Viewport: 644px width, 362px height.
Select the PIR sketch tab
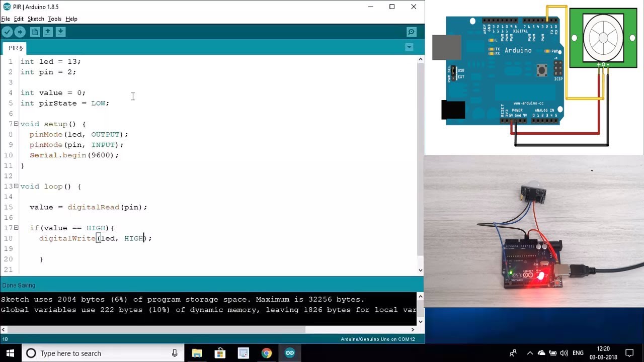(16, 48)
